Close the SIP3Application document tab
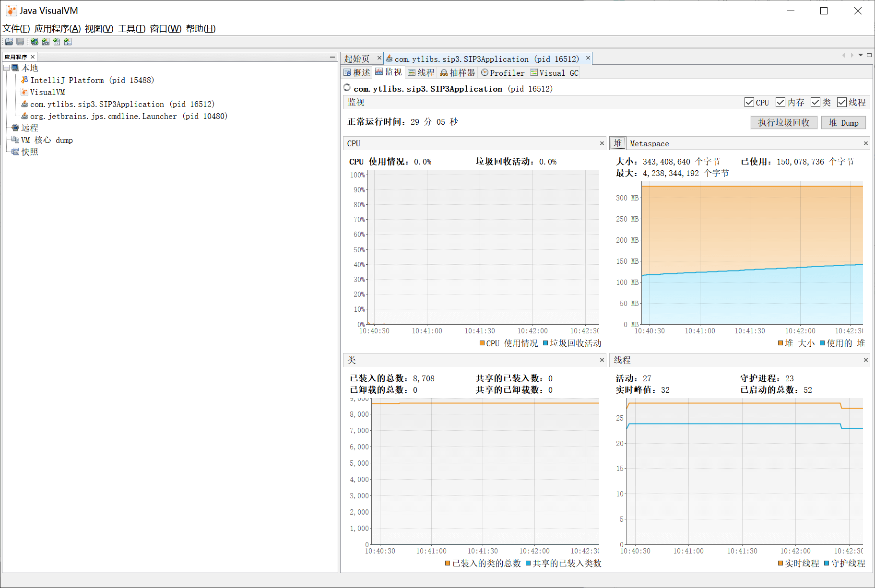875x588 pixels. click(588, 58)
